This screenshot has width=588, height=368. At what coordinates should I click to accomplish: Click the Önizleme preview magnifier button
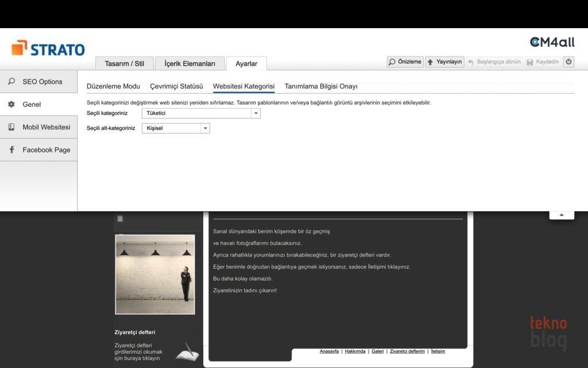pyautogui.click(x=405, y=62)
